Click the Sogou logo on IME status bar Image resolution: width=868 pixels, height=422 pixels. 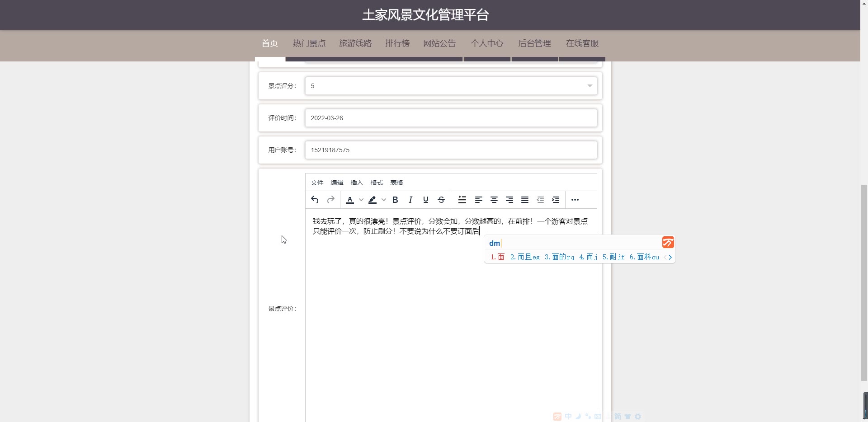(x=557, y=417)
